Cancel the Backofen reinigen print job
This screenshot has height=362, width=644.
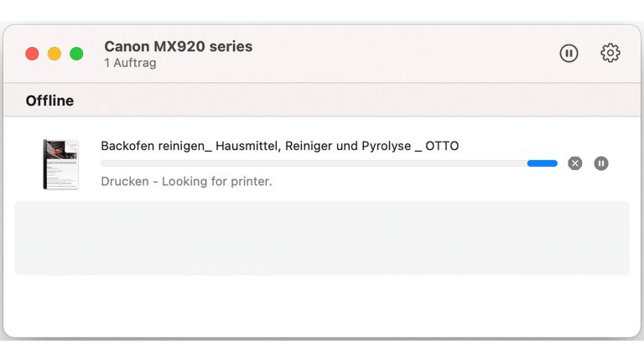(574, 163)
